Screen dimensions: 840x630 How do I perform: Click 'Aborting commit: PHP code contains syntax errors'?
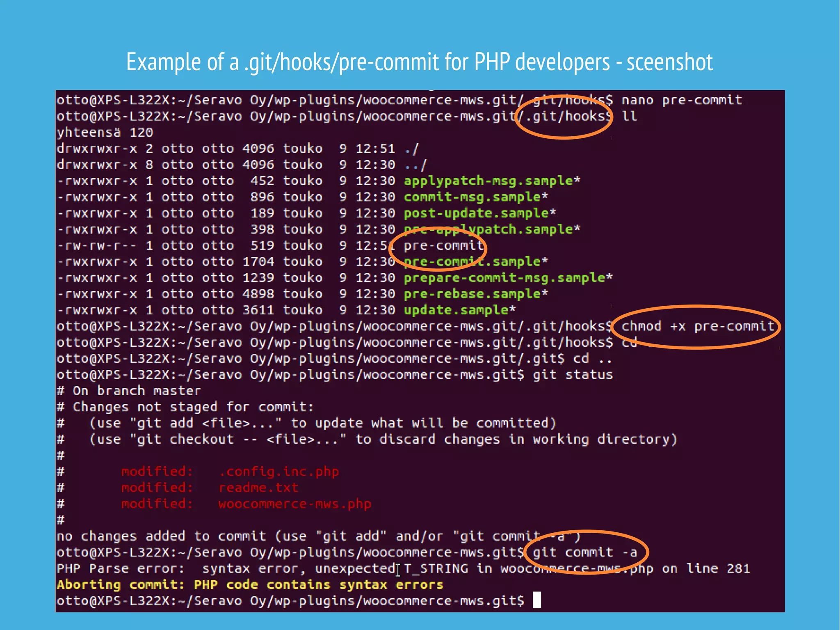click(250, 584)
